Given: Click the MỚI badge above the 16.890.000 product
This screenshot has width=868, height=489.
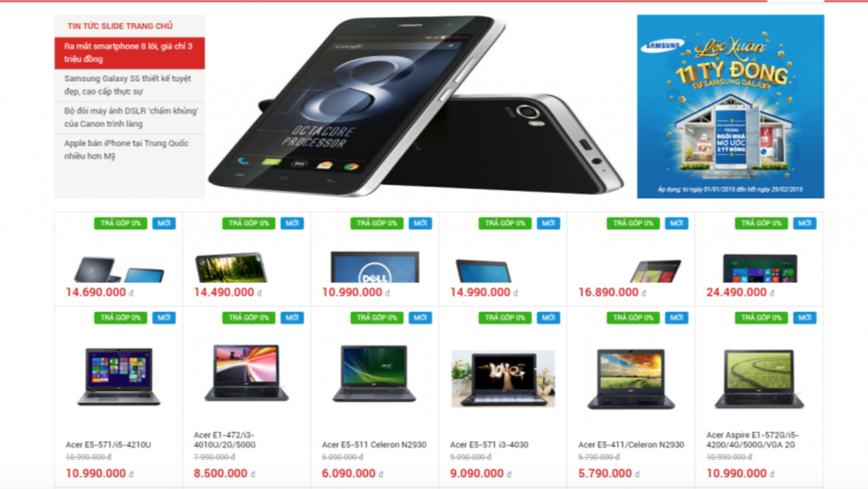Looking at the screenshot, I should coord(676,223).
